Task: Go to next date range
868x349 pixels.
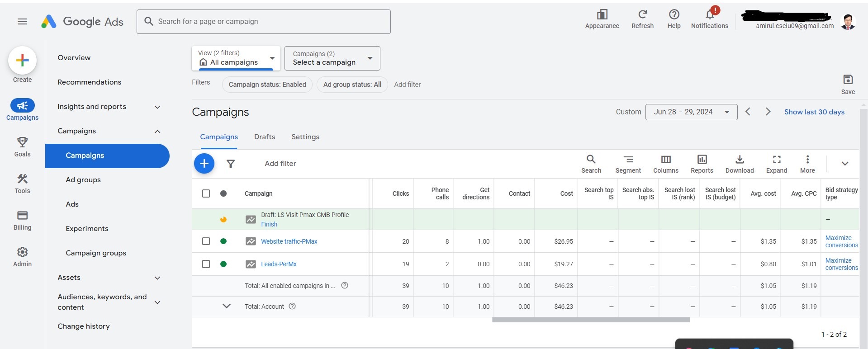Action: pyautogui.click(x=768, y=112)
